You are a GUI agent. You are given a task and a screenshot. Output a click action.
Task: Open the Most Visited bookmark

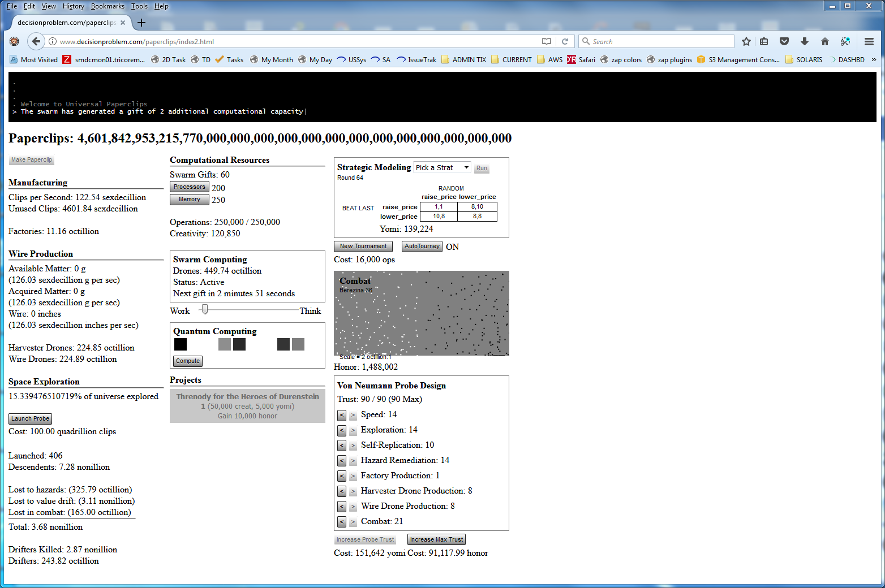coord(33,59)
